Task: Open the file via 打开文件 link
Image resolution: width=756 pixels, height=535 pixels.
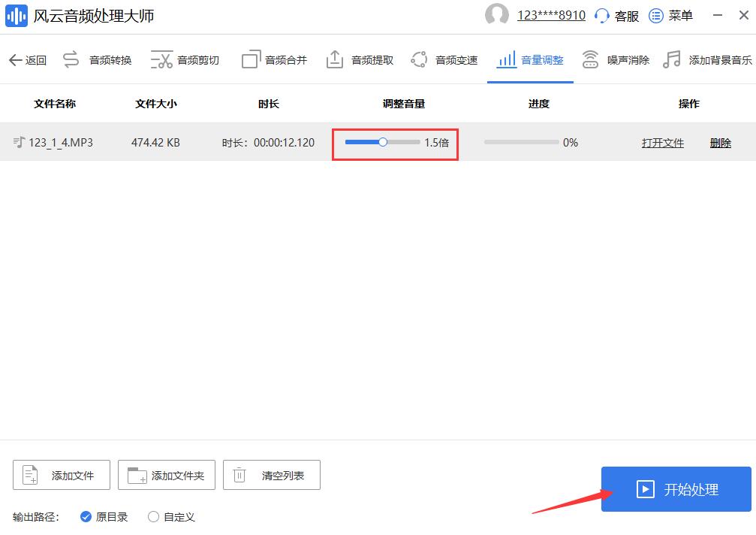Action: (662, 142)
